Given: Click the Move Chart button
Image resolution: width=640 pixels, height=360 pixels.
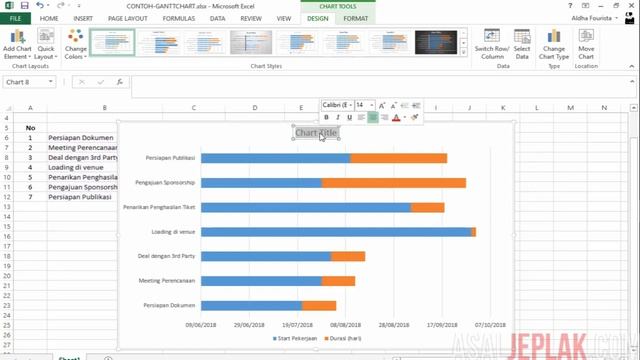Looking at the screenshot, I should pyautogui.click(x=586, y=44).
